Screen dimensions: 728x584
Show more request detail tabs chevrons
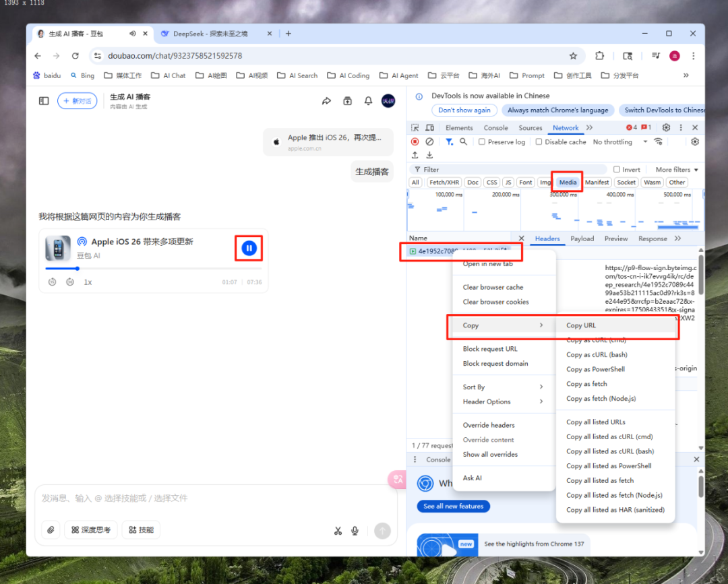[x=678, y=238]
